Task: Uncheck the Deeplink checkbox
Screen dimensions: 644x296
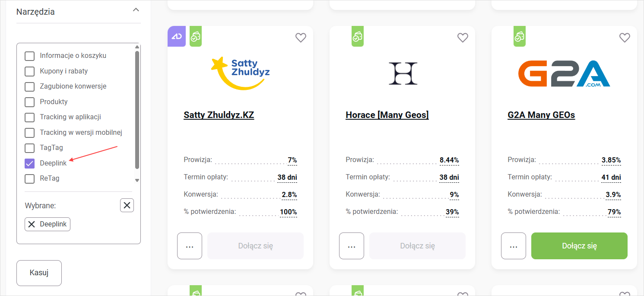Action: 29,163
